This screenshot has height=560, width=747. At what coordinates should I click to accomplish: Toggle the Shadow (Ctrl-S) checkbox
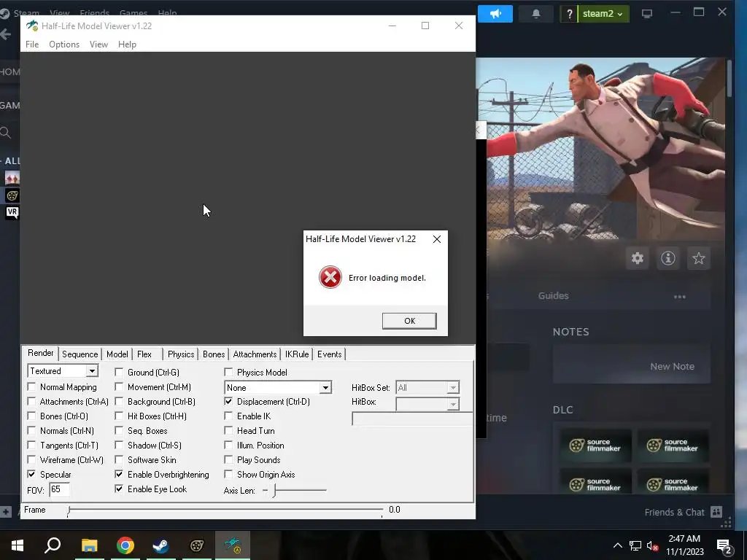click(119, 446)
